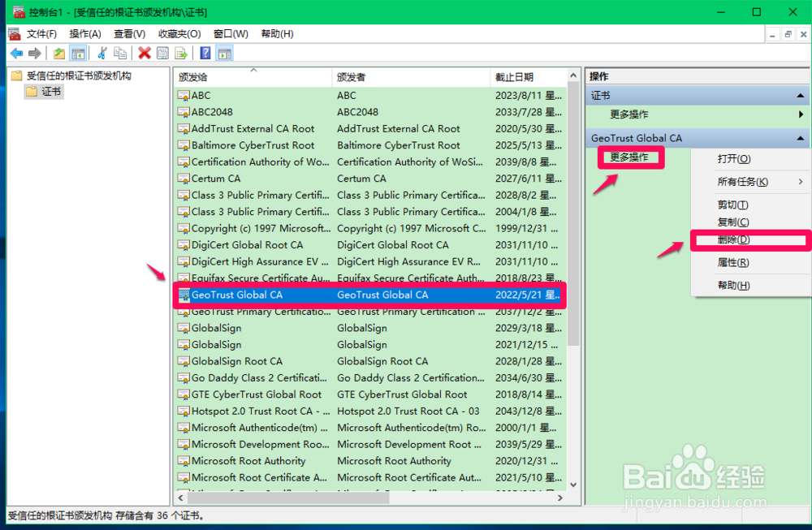Screen dimensions: 812x530
Task: Click the certificate icon of DigiCert Global Root CA
Action: [184, 245]
